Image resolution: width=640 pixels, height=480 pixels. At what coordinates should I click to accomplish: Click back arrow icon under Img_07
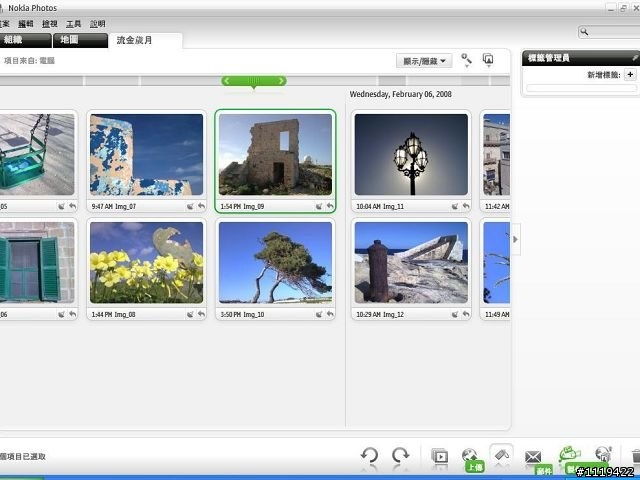(201, 206)
